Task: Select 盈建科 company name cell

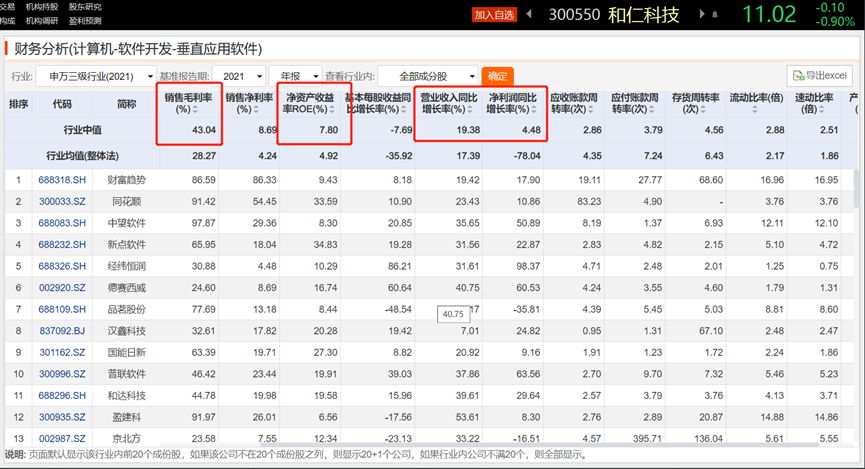Action: (x=127, y=417)
